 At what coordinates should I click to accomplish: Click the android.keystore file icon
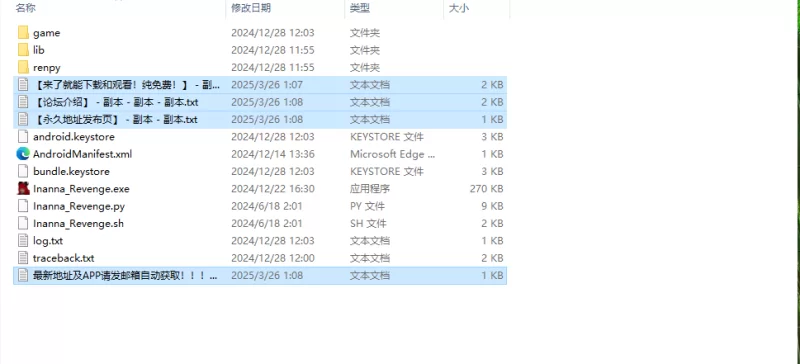[x=23, y=136]
